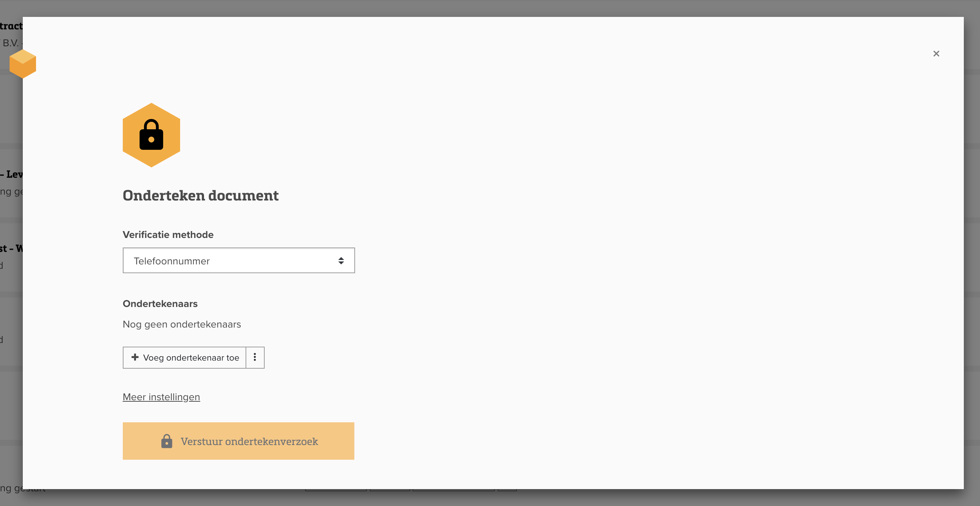Click the Onderteken document heading
The image size is (980, 506).
coord(200,195)
